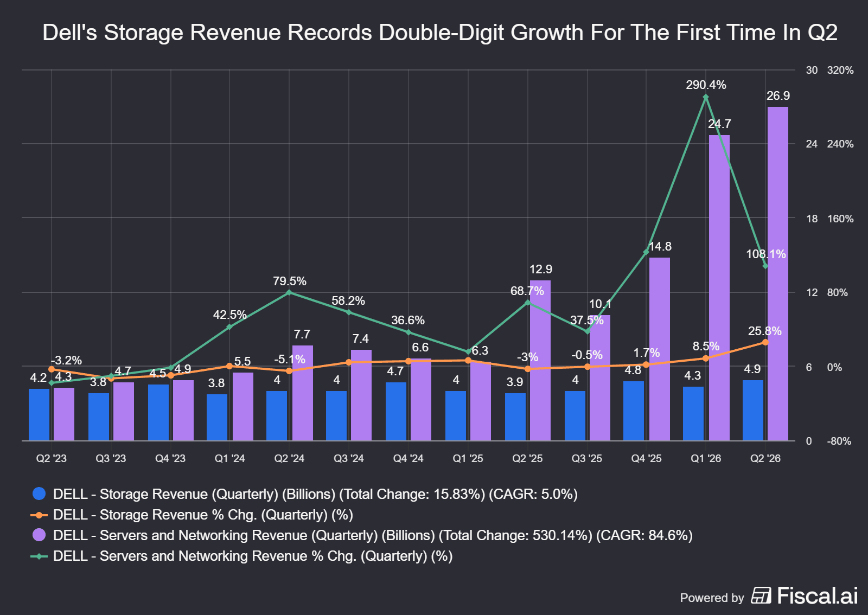This screenshot has width=868, height=615.
Task: Click the 160% right axis label
Action: (840, 219)
